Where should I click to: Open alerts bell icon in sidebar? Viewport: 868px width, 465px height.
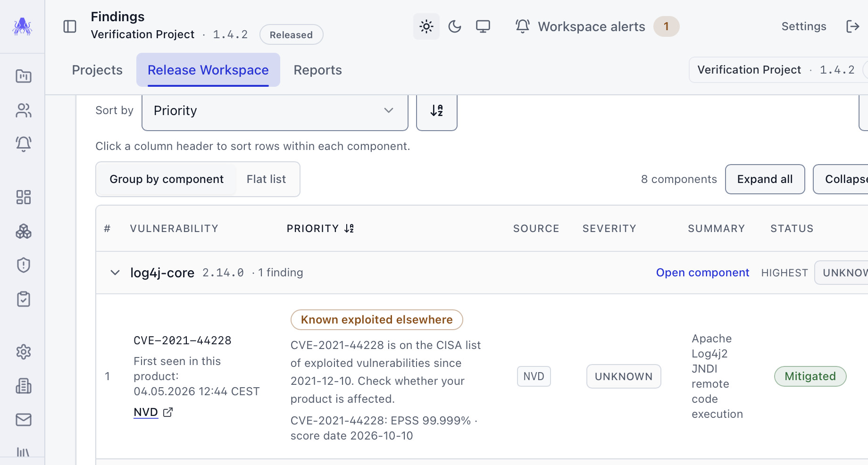24,144
